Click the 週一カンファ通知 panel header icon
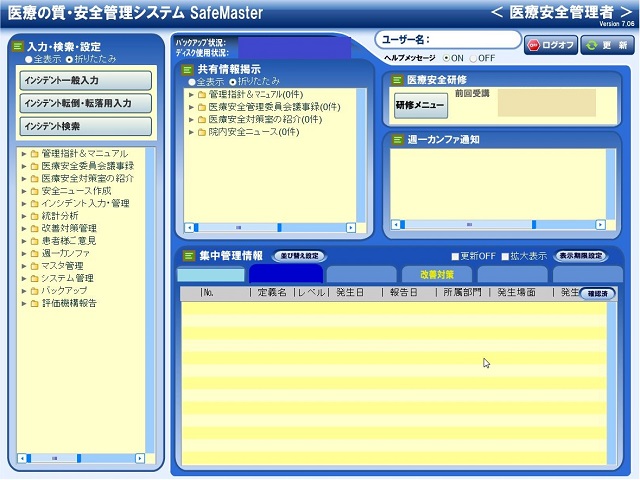Image resolution: width=640 pixels, height=480 pixels. pos(397,140)
